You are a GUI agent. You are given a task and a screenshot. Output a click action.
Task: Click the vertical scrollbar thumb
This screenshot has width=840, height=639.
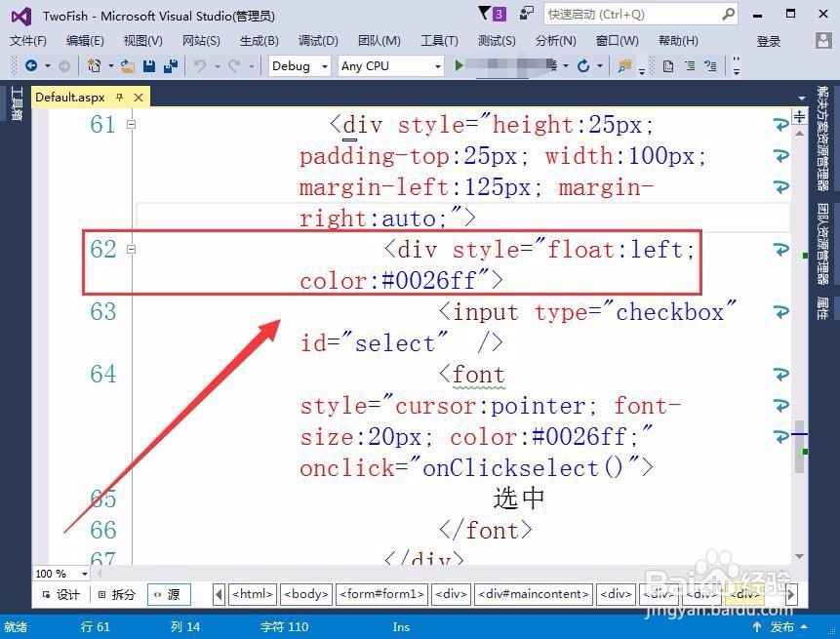pyautogui.click(x=799, y=447)
